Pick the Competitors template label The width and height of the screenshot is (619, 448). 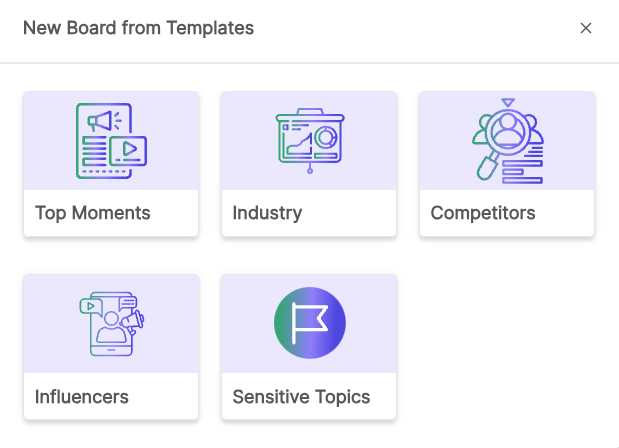[x=482, y=213]
